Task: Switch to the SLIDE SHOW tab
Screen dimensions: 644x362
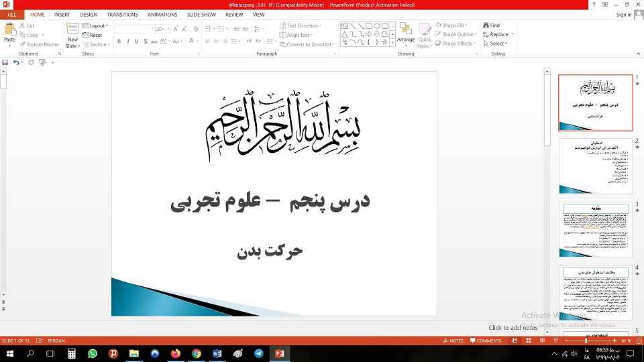Action: pyautogui.click(x=201, y=14)
